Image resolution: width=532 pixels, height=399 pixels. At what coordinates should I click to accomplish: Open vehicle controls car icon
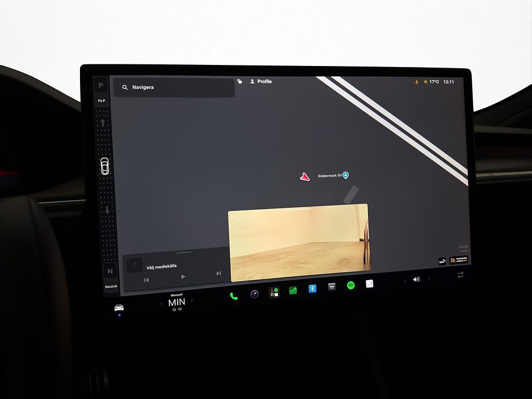pyautogui.click(x=119, y=308)
